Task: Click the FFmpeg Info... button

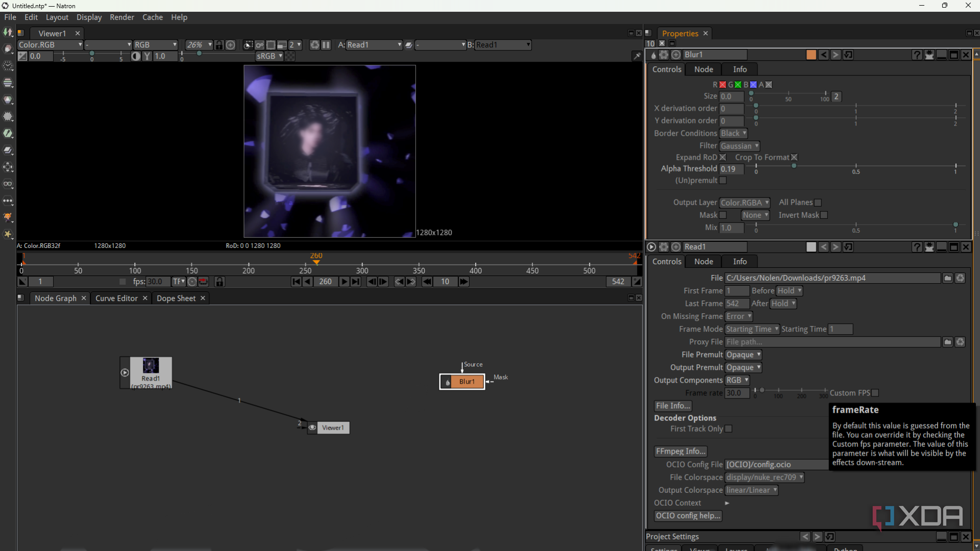Action: [x=681, y=452]
